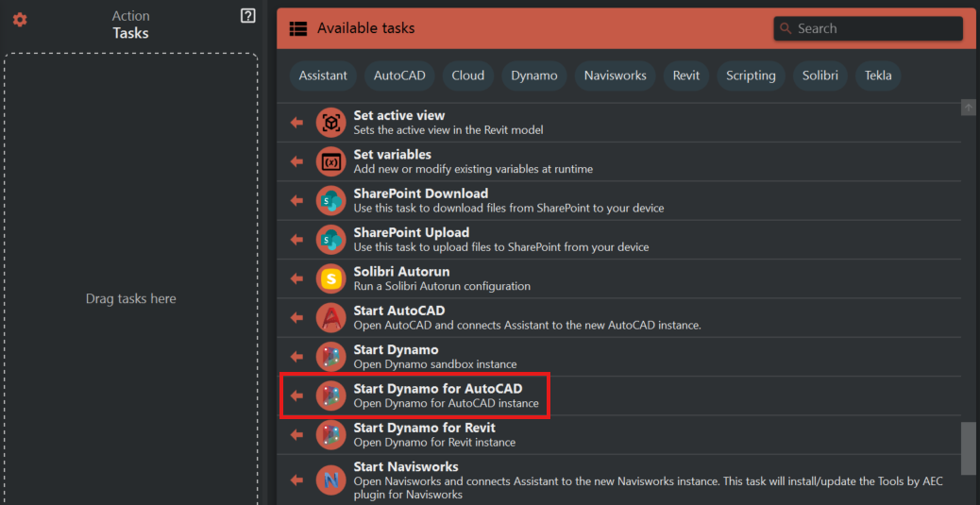Filter tasks by Assistant category
This screenshot has height=505, width=980.
coord(323,76)
